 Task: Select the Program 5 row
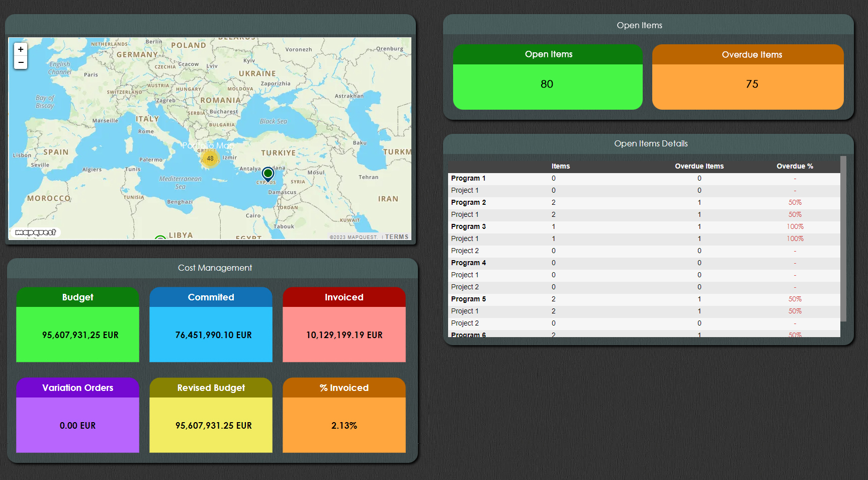(644, 299)
